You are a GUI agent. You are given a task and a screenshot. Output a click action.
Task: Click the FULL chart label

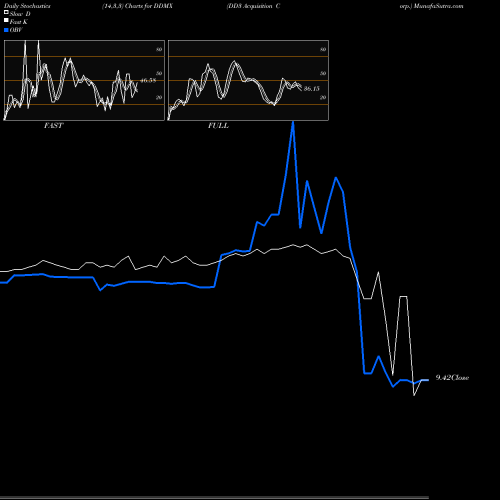218,126
